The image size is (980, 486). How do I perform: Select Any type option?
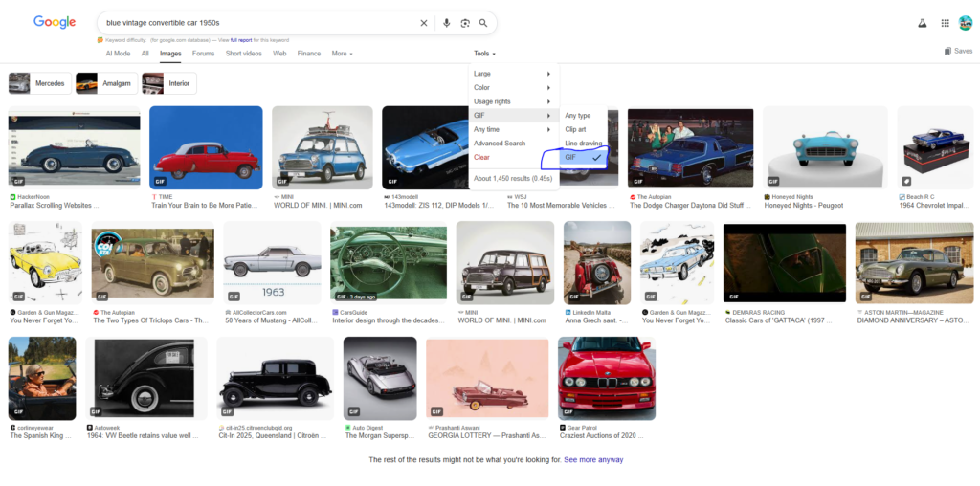(x=577, y=116)
